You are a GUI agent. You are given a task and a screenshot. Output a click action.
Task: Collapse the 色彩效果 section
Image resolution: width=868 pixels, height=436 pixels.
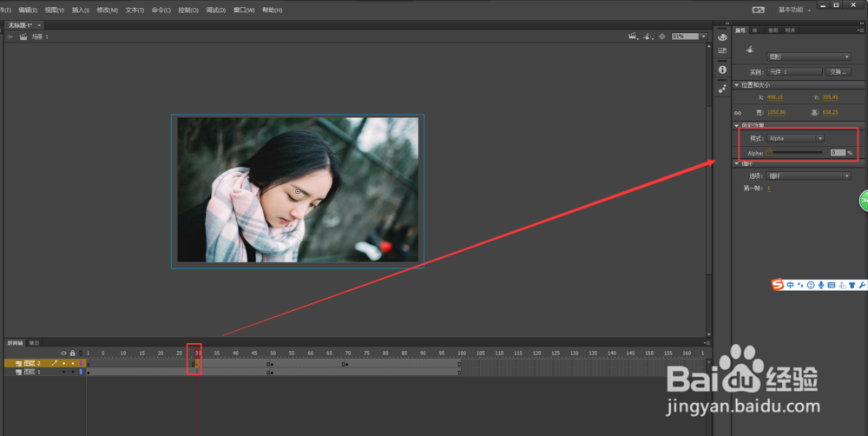point(737,125)
